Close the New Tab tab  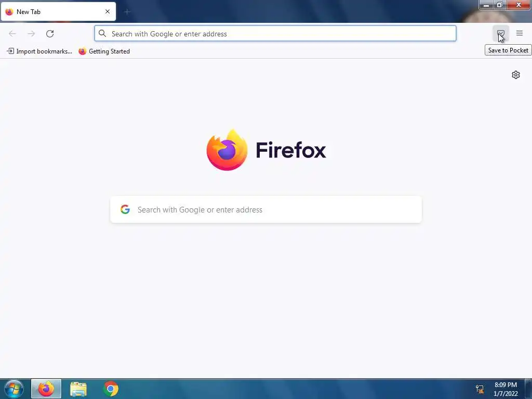(x=108, y=11)
